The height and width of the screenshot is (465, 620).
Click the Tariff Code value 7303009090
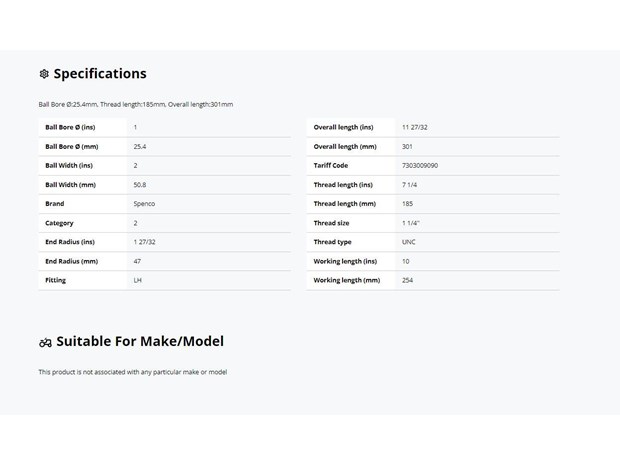pos(420,165)
